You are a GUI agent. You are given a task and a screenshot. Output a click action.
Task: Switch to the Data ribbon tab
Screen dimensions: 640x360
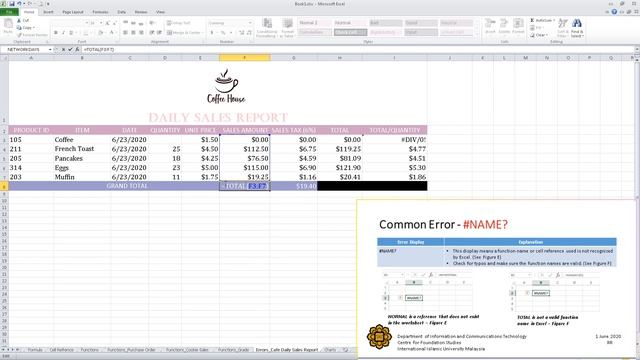(x=122, y=12)
